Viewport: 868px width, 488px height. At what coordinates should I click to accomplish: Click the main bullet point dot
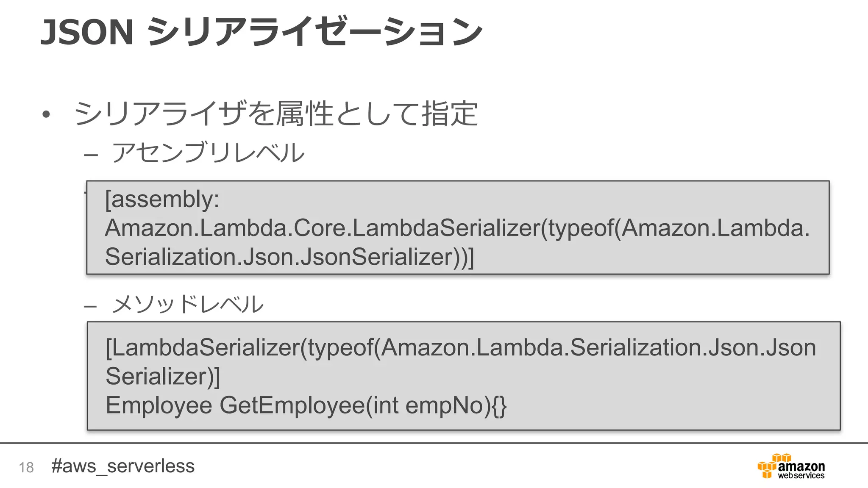coord(46,114)
